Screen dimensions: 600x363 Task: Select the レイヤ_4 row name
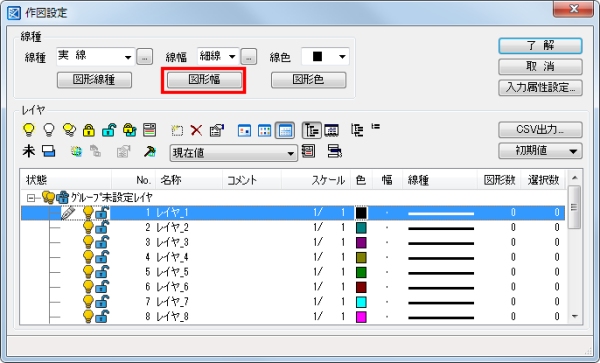pos(172,257)
